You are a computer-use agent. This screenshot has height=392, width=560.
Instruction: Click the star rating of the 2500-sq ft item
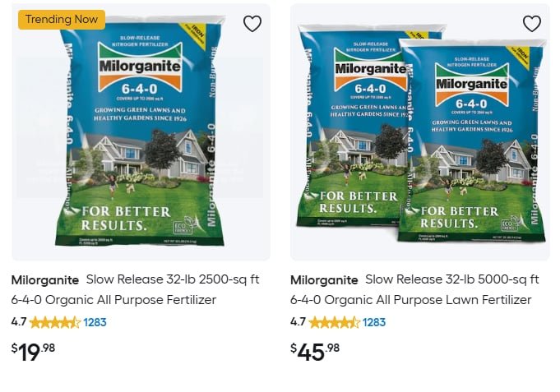pos(55,322)
